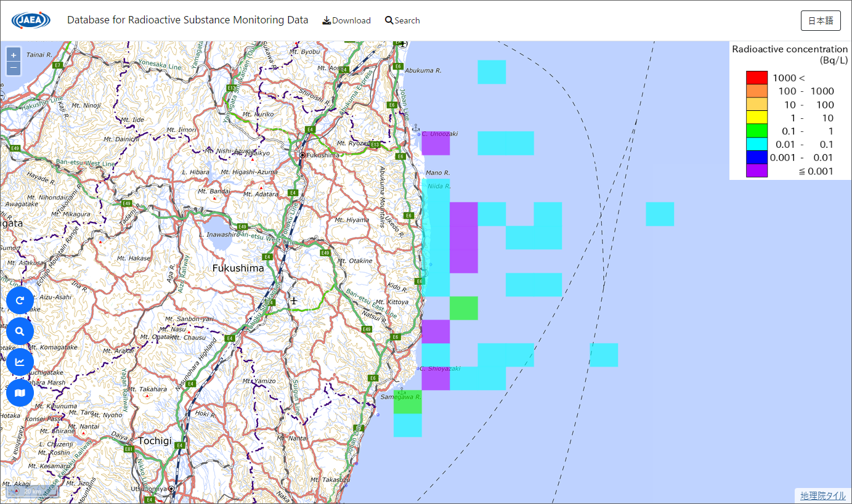Zoom in with the plus button
The width and height of the screenshot is (852, 504).
click(14, 55)
